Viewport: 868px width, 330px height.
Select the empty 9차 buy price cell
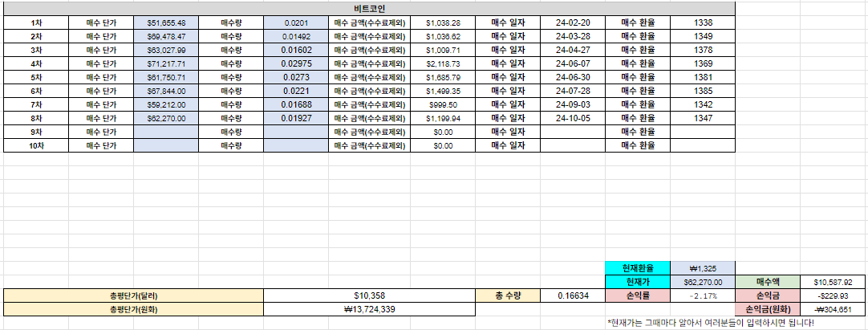point(166,132)
